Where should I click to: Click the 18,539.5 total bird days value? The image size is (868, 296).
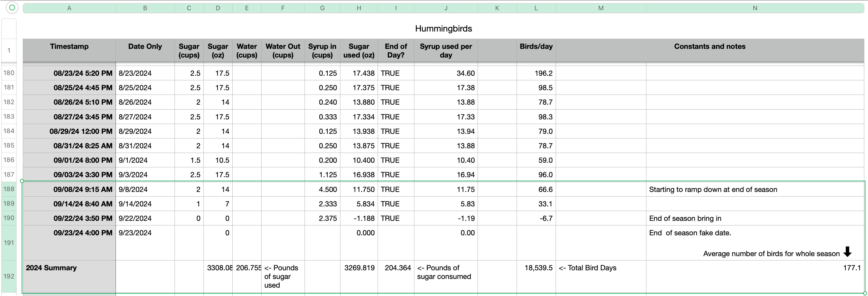pyautogui.click(x=538, y=268)
